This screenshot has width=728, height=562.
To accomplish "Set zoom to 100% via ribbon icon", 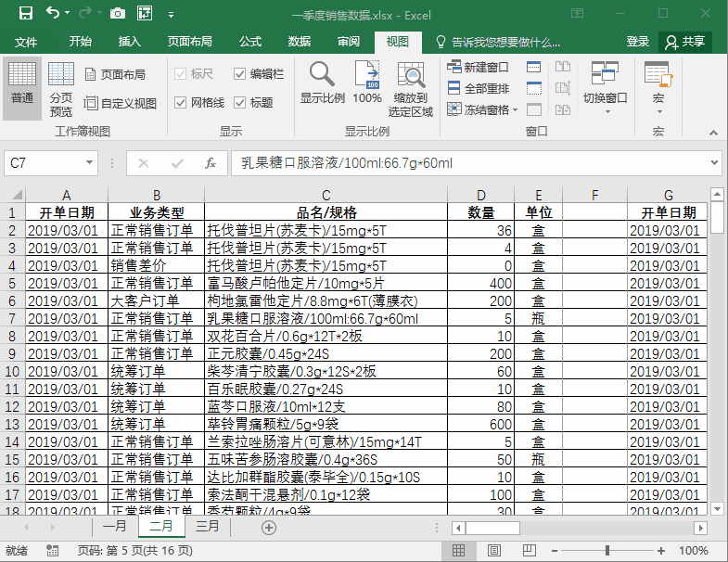I will point(367,83).
